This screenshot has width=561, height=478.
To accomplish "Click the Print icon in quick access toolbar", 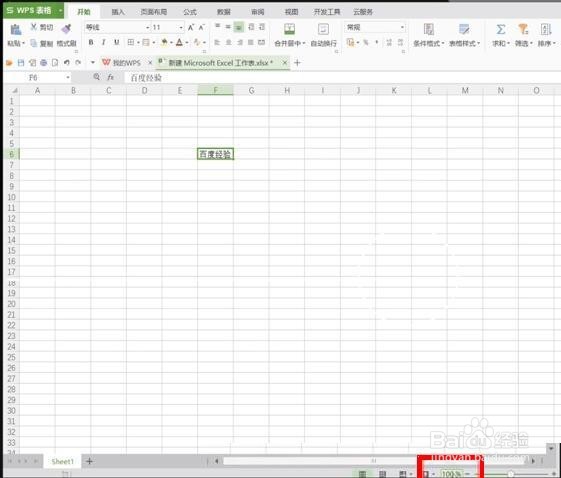I will pos(44,63).
